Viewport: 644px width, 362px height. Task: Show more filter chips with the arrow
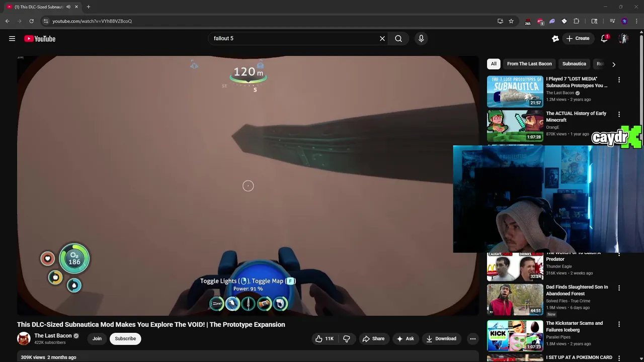point(613,64)
